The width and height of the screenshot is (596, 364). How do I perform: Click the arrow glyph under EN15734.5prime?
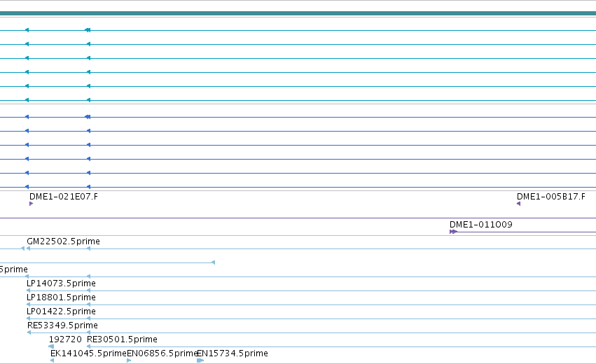click(x=200, y=360)
